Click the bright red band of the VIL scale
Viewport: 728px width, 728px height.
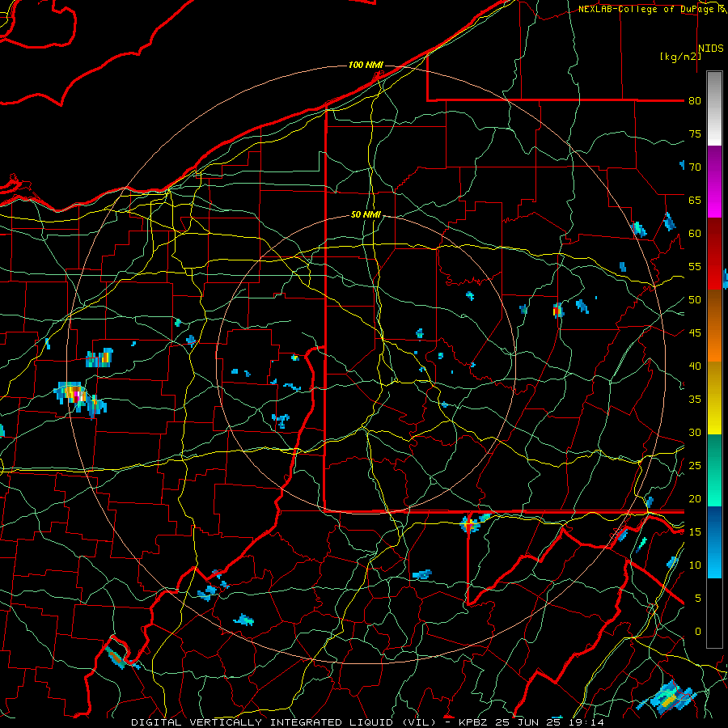tap(714, 272)
